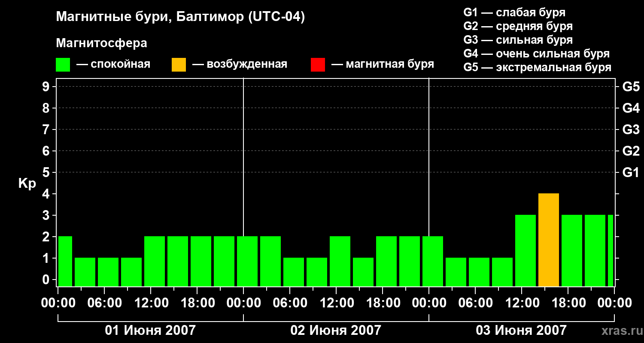Screen dimensions: 644x343
Task: Click the '06:00' time label above 03 Июня 2007
Action: pos(475,303)
